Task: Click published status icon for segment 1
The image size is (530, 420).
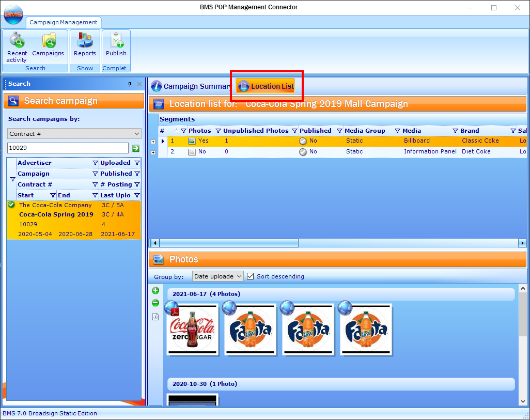Action: coord(303,141)
